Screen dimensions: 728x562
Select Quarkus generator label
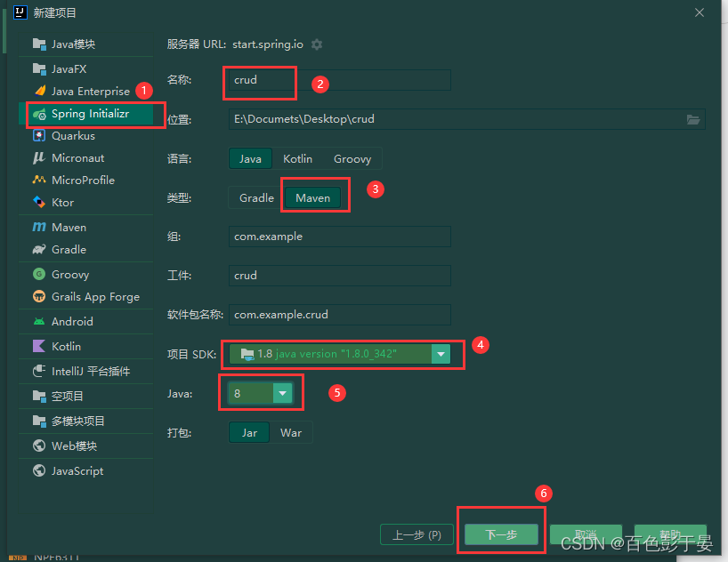coord(73,136)
